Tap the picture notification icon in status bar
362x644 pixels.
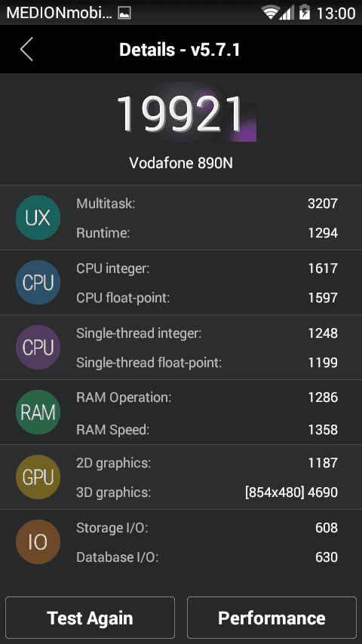click(124, 13)
